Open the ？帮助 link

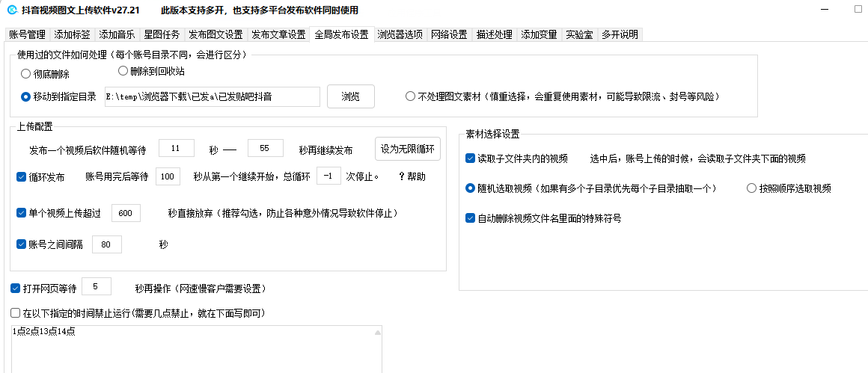412,177
